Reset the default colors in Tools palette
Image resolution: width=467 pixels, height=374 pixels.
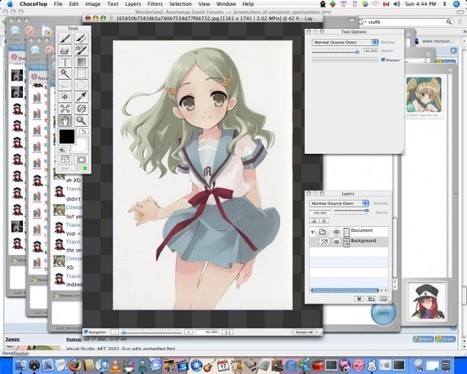(x=63, y=150)
